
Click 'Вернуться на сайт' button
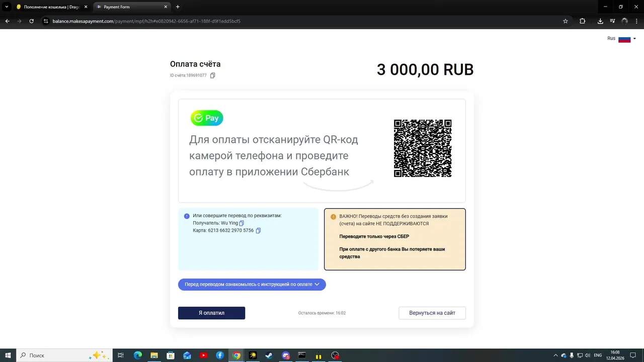tap(432, 313)
